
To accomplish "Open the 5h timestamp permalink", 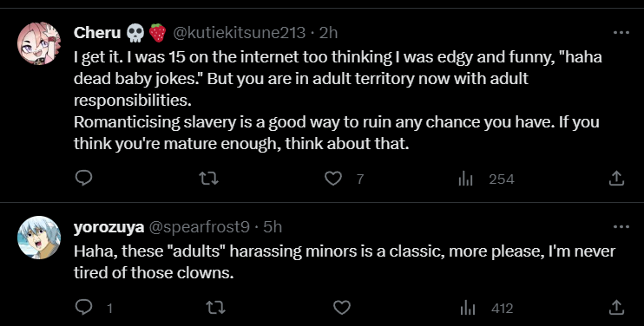I will coord(273,227).
